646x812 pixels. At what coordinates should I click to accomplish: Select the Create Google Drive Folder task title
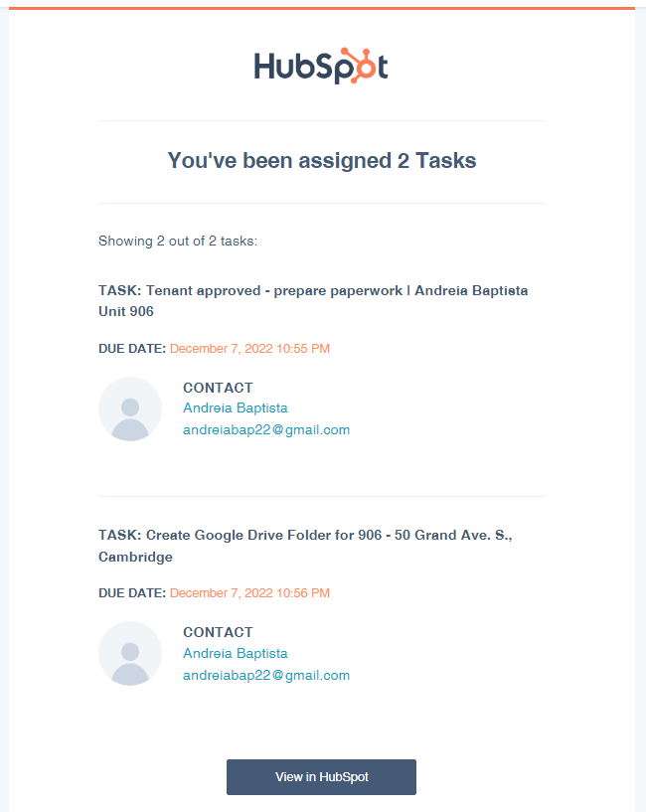[305, 546]
